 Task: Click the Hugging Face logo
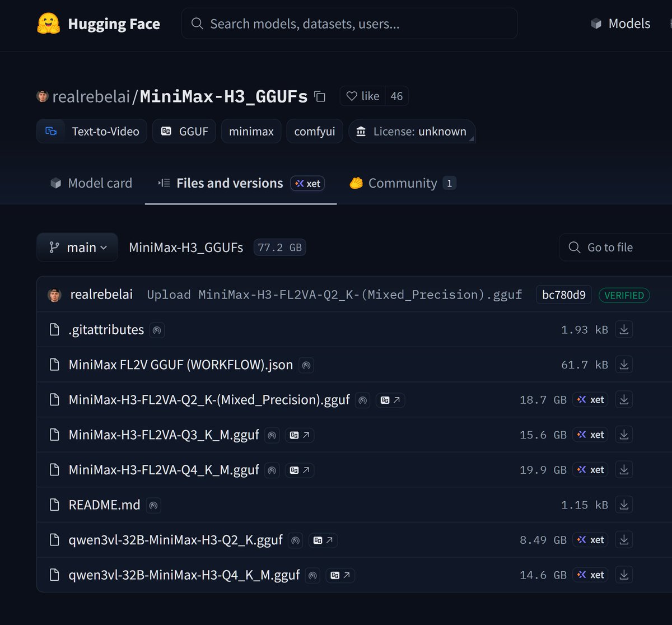(x=99, y=24)
